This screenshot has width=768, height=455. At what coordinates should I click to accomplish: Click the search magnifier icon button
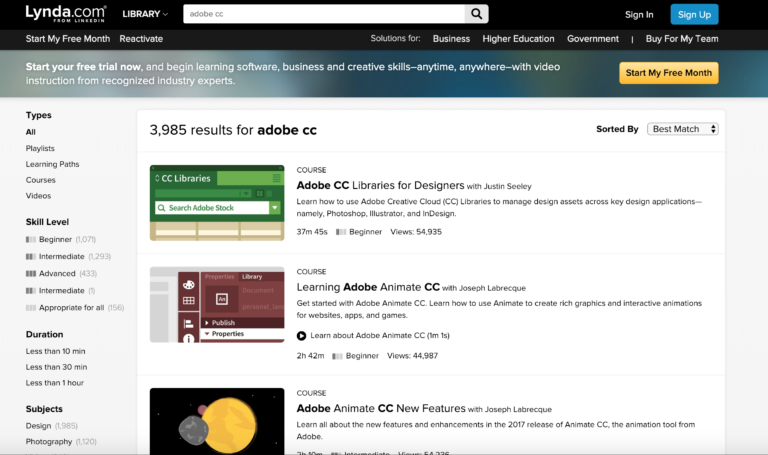(476, 14)
